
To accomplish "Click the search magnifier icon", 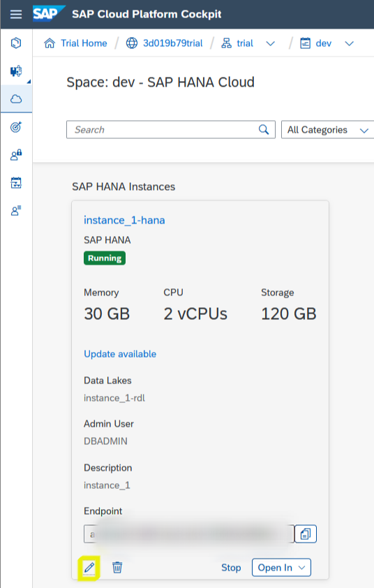I will tap(264, 130).
